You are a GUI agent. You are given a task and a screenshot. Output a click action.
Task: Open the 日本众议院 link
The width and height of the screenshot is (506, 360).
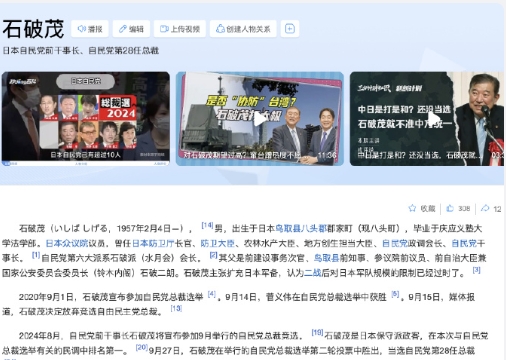[66, 244]
